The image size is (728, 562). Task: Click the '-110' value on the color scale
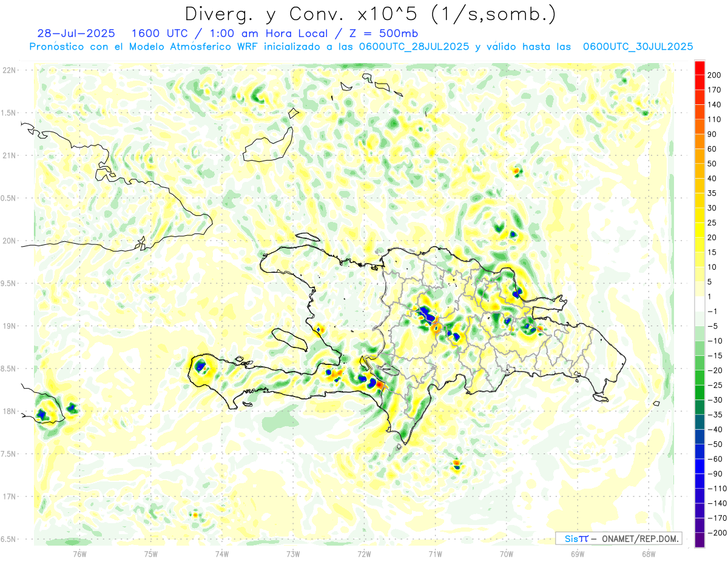tap(716, 489)
